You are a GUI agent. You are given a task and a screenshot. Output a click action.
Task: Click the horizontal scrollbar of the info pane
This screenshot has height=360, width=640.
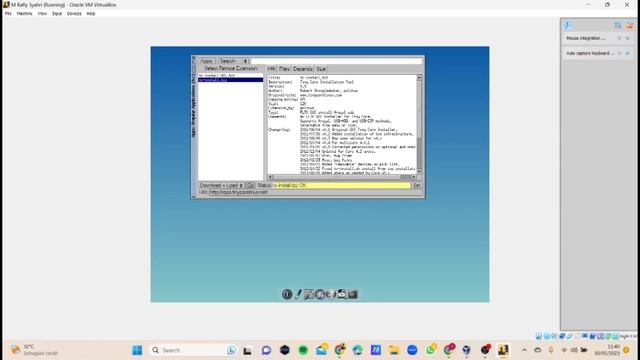342,177
